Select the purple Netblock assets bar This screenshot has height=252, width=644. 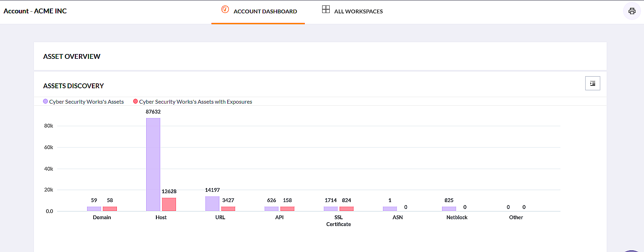pos(449,209)
